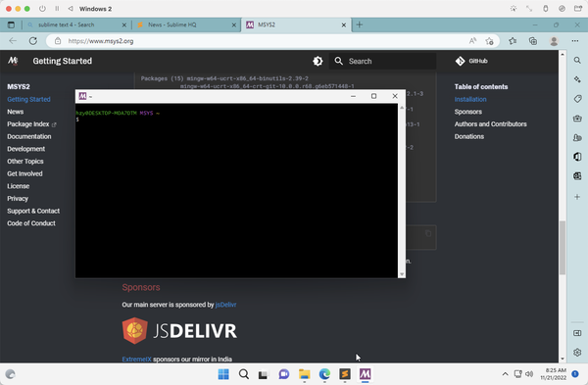
Task: Toggle the site dark/light theme icon
Action: (318, 61)
